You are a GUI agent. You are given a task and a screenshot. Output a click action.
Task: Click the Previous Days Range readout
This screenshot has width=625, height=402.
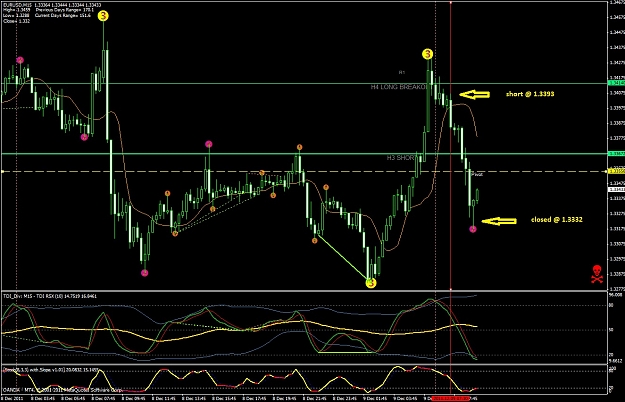click(x=64, y=10)
